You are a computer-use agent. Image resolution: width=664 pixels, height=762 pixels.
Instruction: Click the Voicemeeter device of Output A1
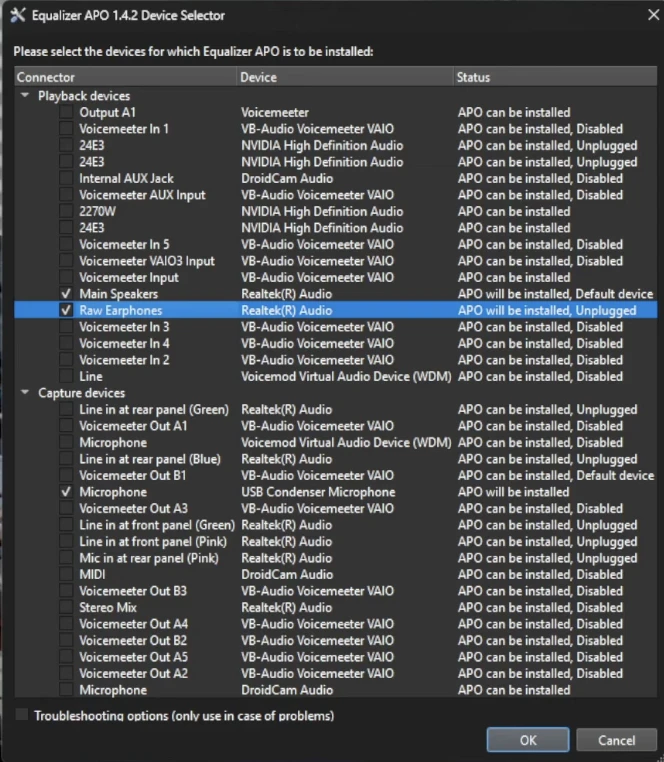pyautogui.click(x=275, y=112)
